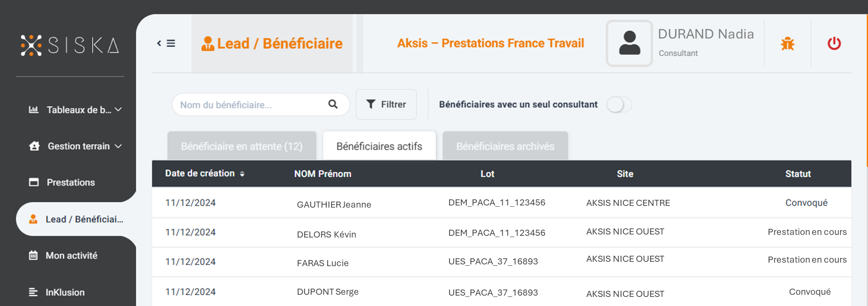The image size is (868, 306).
Task: Click the magnifying glass search icon
Action: pos(333,104)
